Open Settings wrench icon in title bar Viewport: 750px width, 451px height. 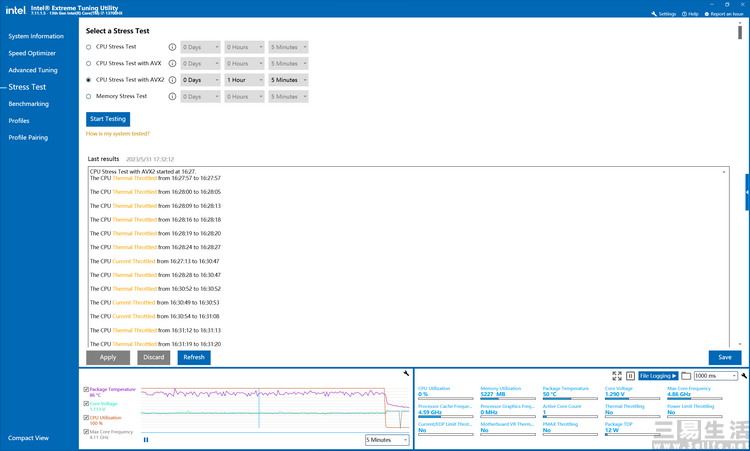pos(654,14)
